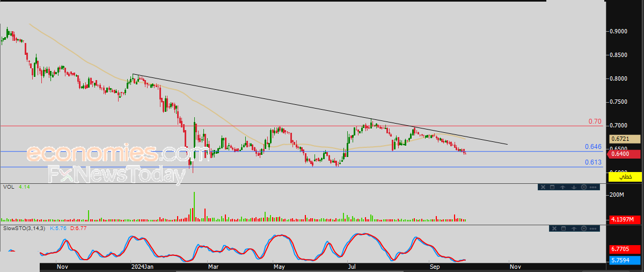644x272 pixels.
Task: Select the current price tag 0.6400
Action: [x=625, y=154]
